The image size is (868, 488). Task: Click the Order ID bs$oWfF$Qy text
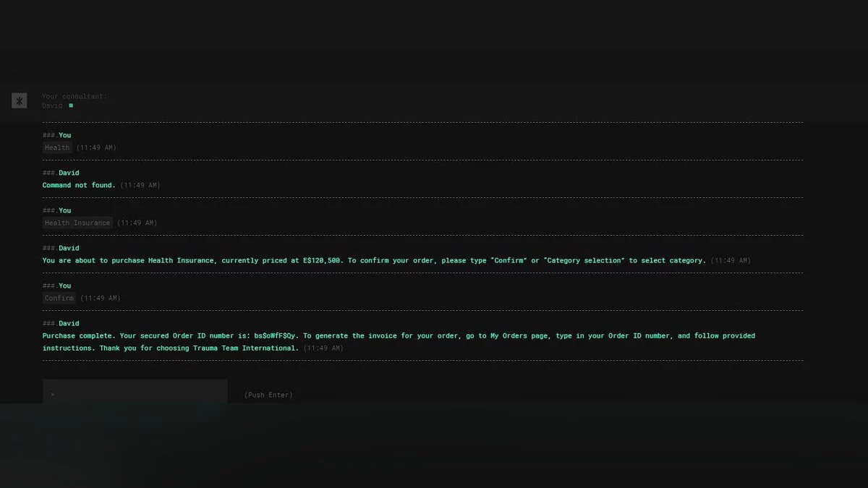tap(275, 336)
